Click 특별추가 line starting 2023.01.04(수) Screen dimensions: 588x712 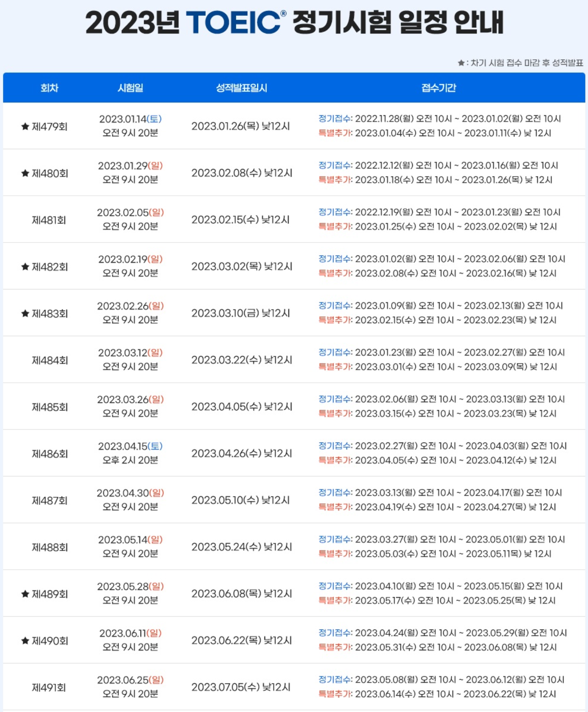coord(435,134)
